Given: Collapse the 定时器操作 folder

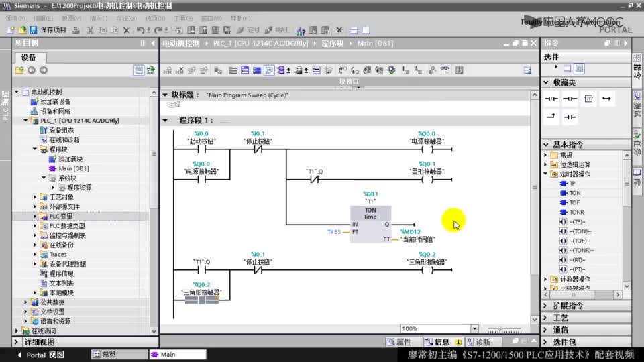Looking at the screenshot, I should tap(546, 174).
